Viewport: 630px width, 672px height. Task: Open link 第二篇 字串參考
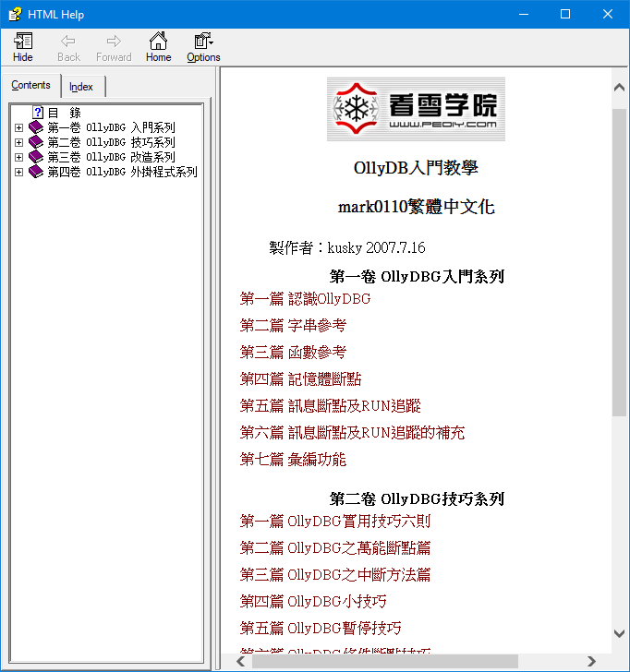293,326
